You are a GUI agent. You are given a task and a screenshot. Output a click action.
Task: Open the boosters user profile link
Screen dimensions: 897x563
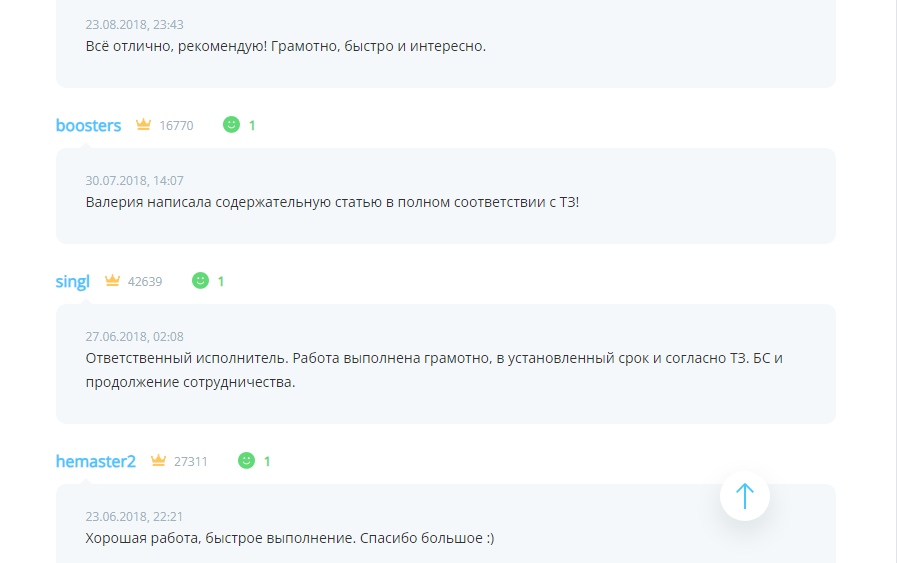point(88,125)
